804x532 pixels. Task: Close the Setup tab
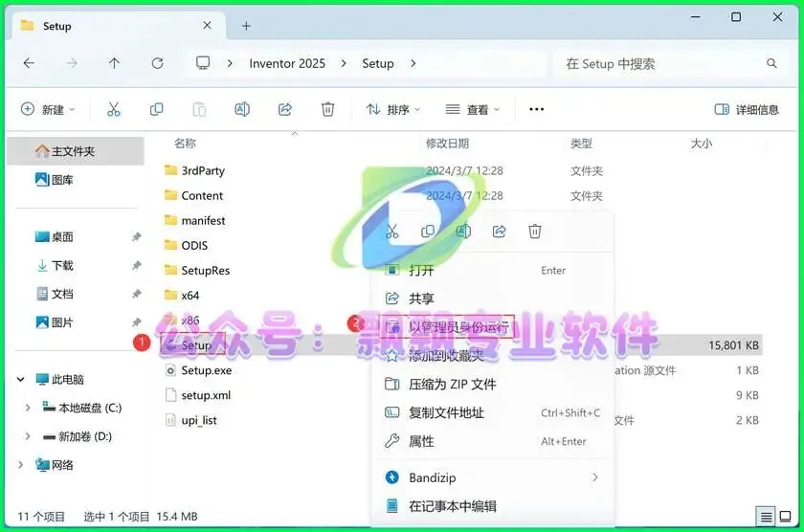(207, 26)
